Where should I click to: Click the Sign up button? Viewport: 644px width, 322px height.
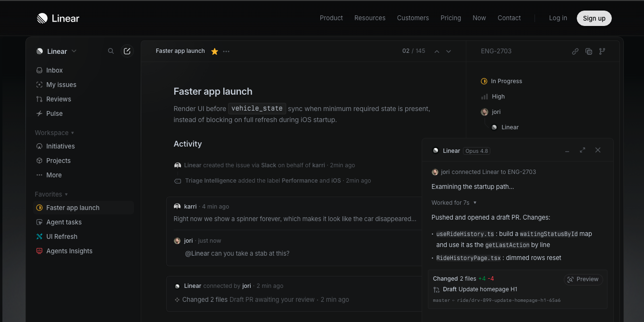pos(594,18)
